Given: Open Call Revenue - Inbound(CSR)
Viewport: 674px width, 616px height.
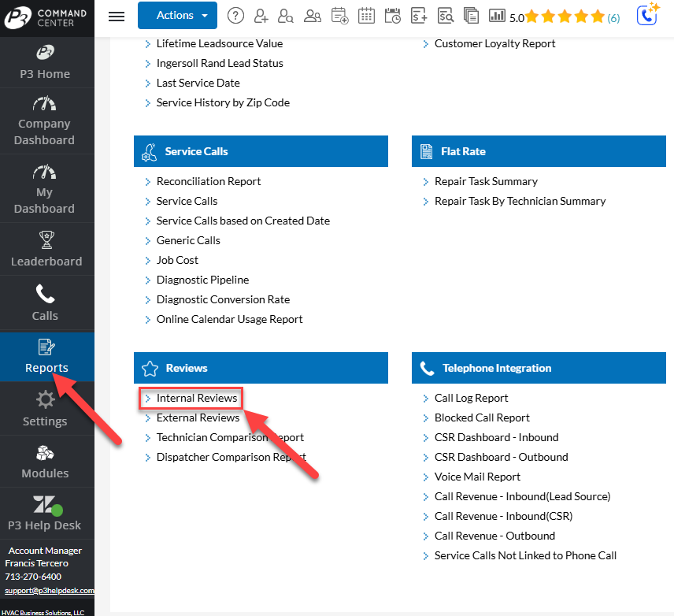Looking at the screenshot, I should 503,517.
